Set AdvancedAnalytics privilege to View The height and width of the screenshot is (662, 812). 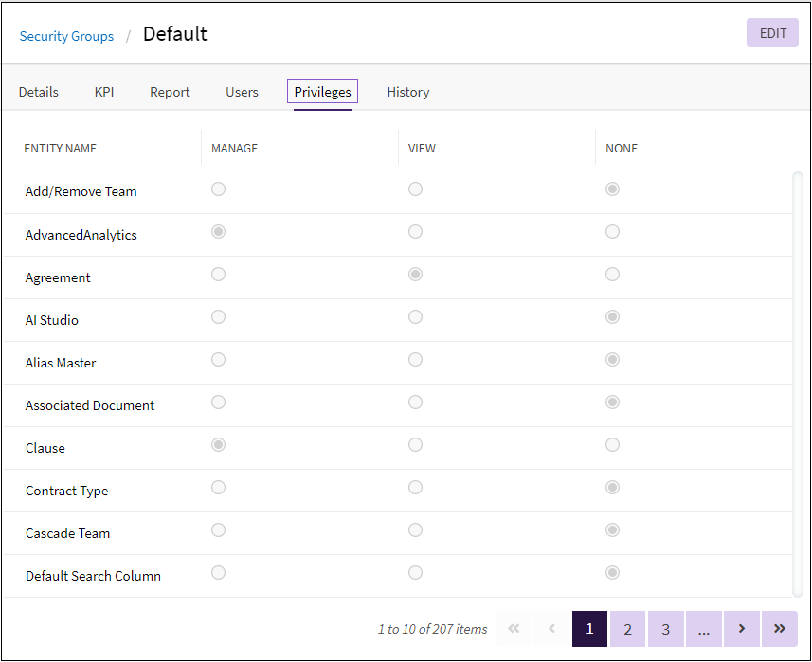[x=415, y=232]
